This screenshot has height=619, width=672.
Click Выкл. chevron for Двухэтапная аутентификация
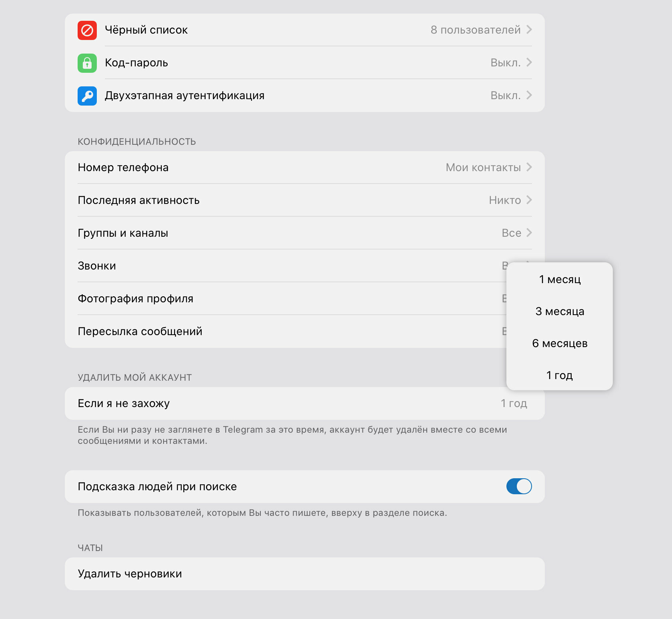[529, 95]
